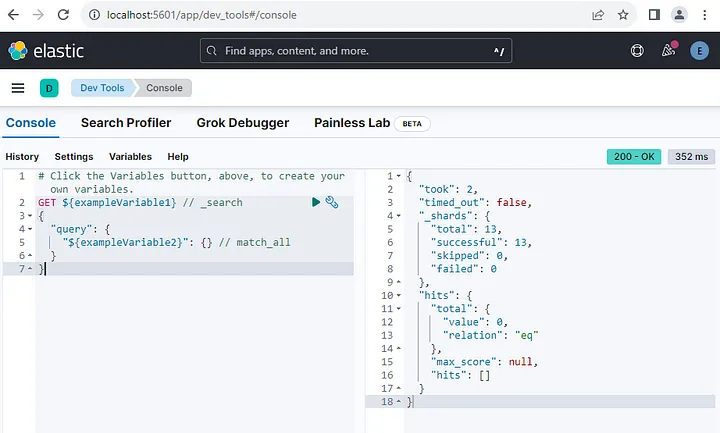
Task: Bookmark this page with star icon
Action: 623,15
